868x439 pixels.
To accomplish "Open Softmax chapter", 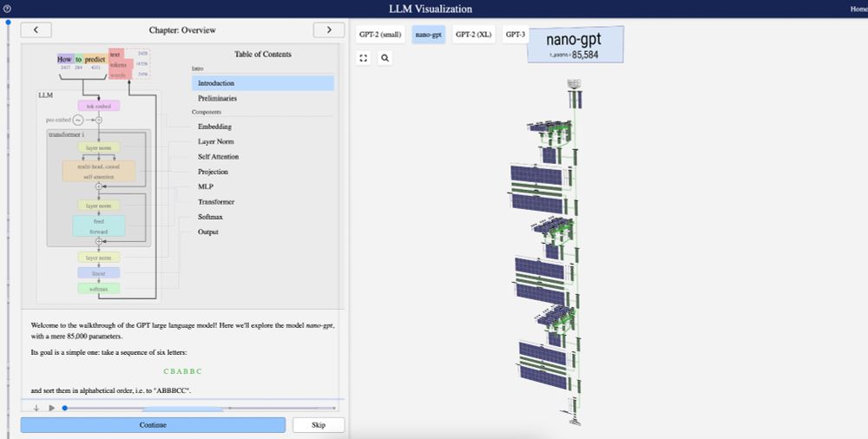I will (210, 216).
